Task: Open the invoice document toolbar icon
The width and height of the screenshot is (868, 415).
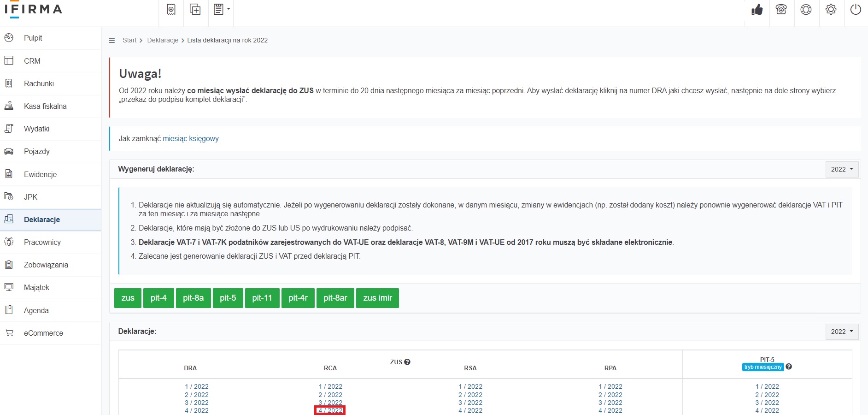Action: [x=171, y=9]
